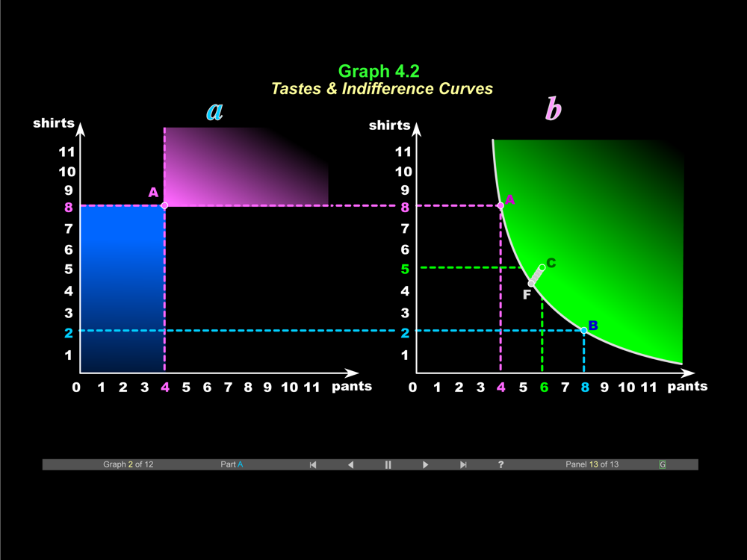Select point B on the indifference curve
This screenshot has height=560, width=747.
click(584, 331)
